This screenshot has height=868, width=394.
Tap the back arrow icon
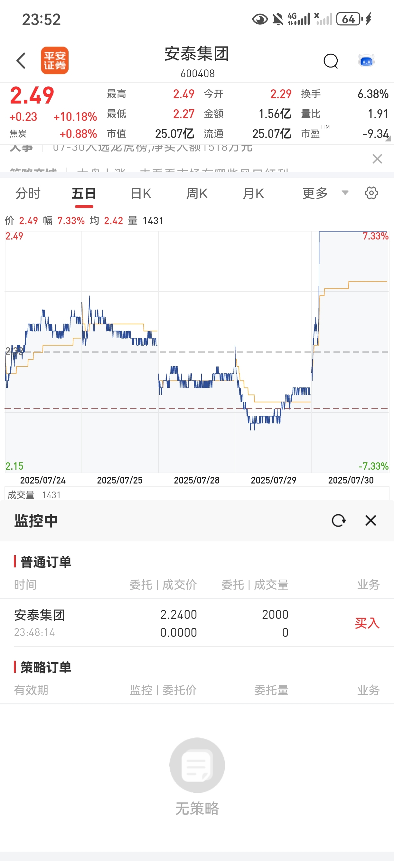21,61
